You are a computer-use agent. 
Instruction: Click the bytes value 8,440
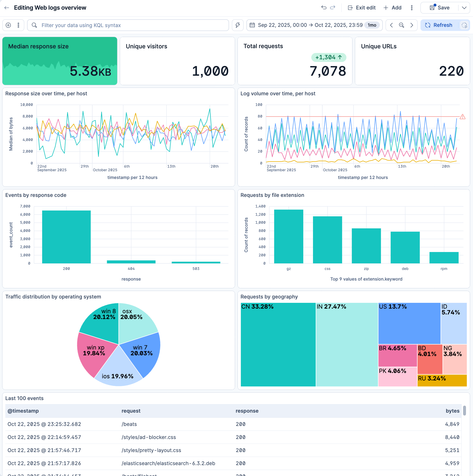(452, 437)
